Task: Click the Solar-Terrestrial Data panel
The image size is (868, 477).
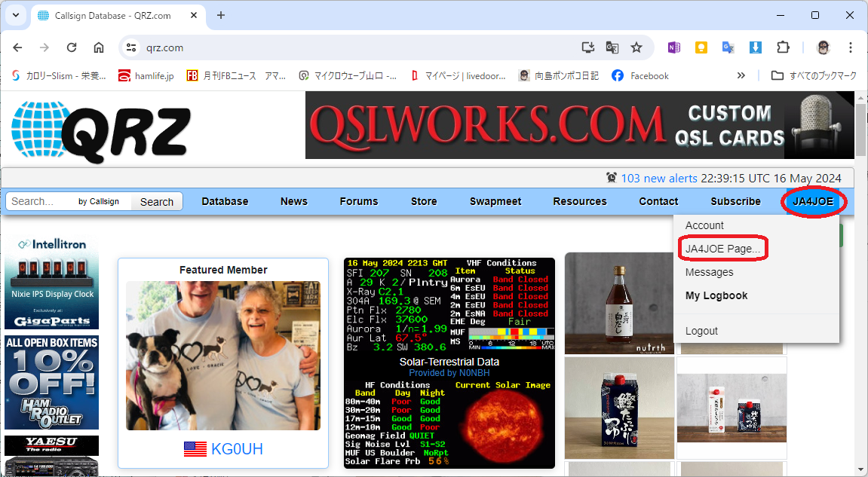Action: pos(449,363)
